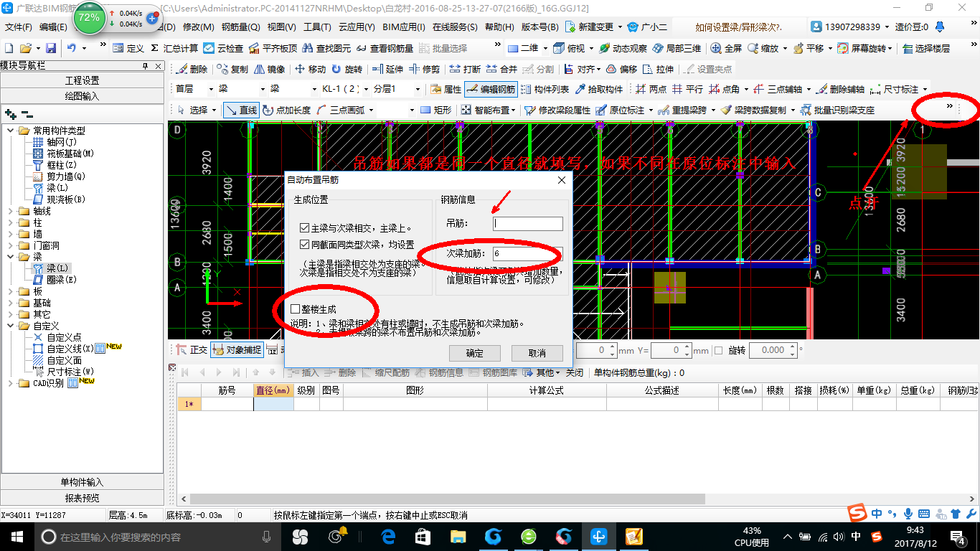Open the 钢筋量(Q) menu

point(240,27)
